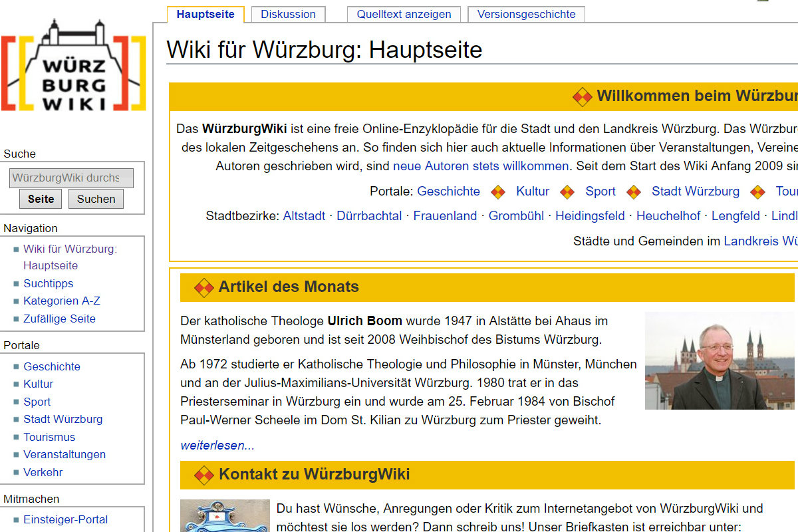The width and height of the screenshot is (798, 532).
Task: Click the diamond icon between Geschichte and Kultur
Action: point(498,192)
